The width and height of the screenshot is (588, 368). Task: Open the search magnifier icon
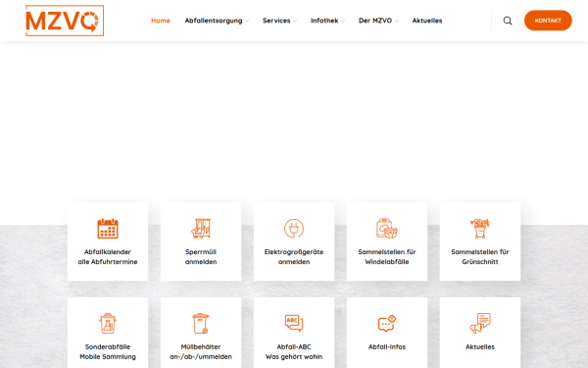[x=508, y=21]
